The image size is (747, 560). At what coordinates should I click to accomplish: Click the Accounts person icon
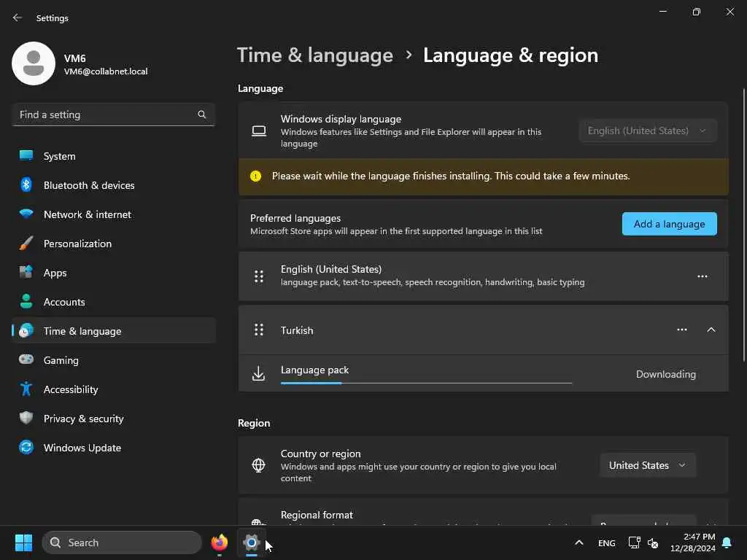click(26, 301)
